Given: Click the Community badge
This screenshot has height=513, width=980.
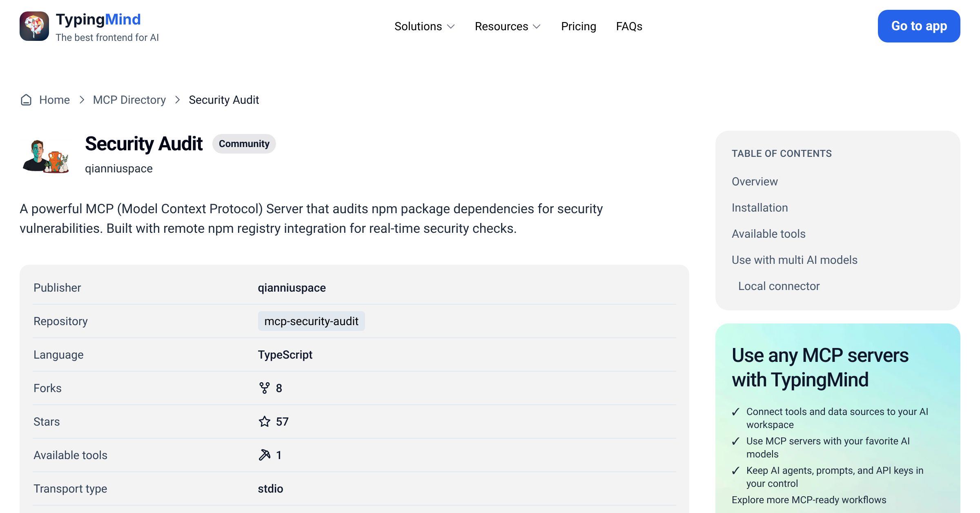Looking at the screenshot, I should pos(244,144).
